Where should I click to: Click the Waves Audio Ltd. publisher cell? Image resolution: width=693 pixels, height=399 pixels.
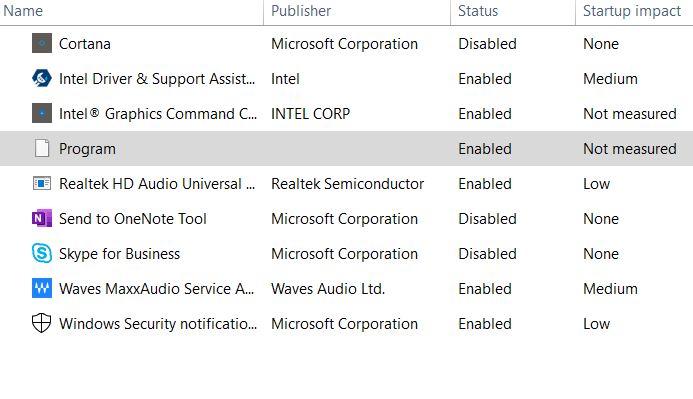pos(328,289)
